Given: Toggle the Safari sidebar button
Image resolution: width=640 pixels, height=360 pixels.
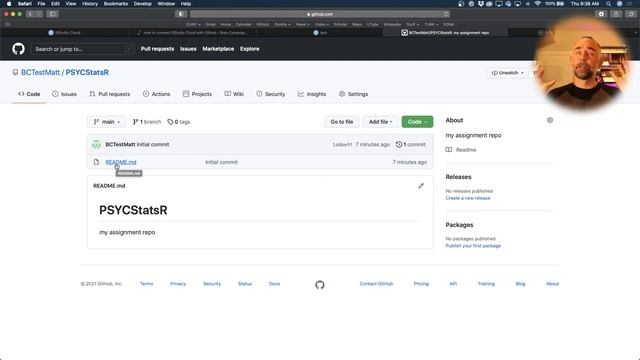Looking at the screenshot, I should pyautogui.click(x=53, y=14).
